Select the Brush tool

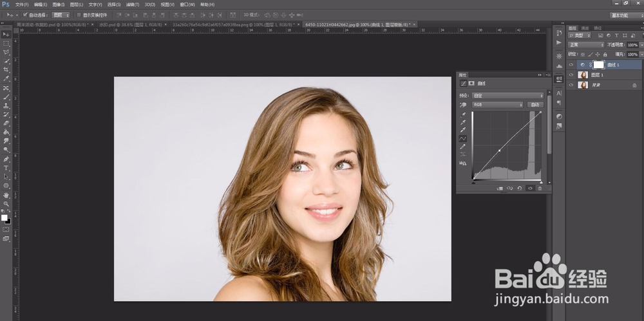[x=6, y=97]
